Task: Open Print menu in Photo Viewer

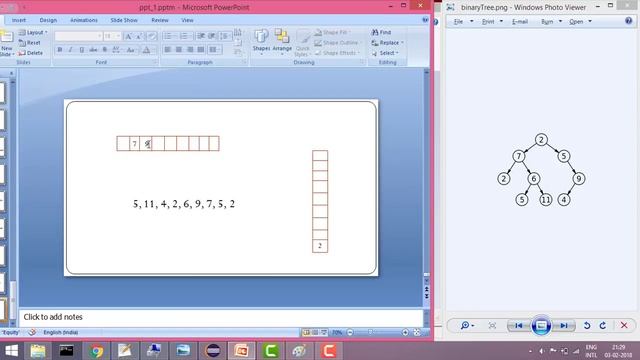Action: click(492, 22)
